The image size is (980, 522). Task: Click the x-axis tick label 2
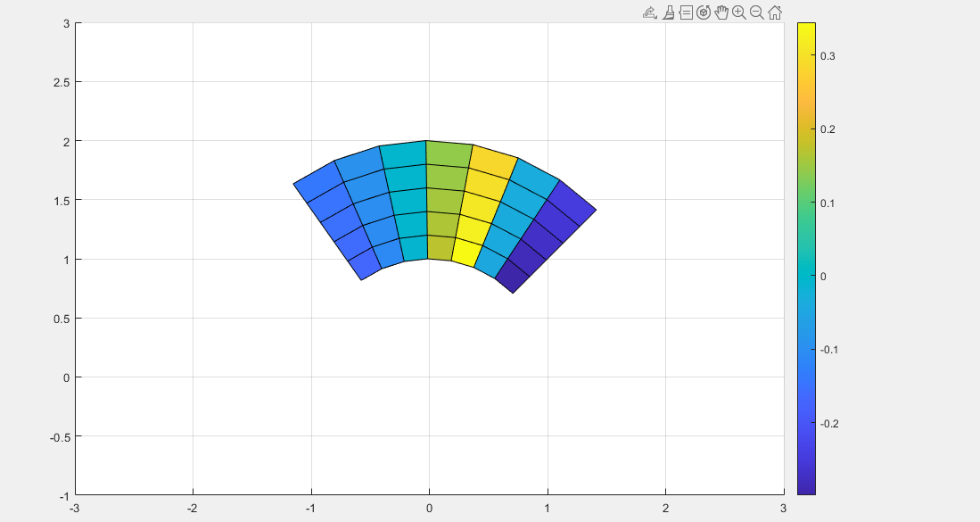pyautogui.click(x=665, y=509)
